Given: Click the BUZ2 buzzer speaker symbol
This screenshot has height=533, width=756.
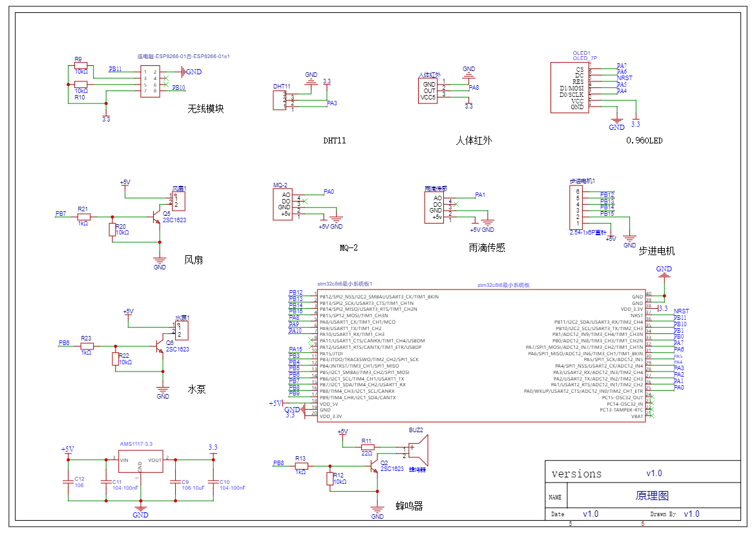Looking at the screenshot, I should [x=418, y=450].
